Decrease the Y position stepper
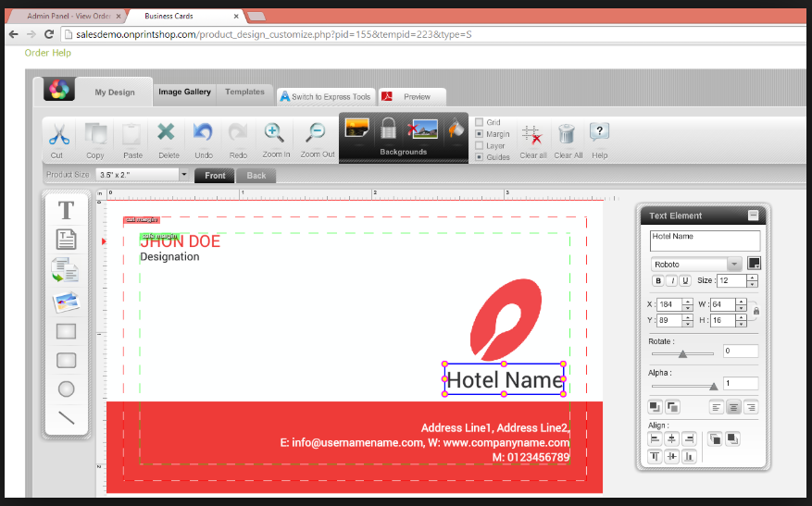 [687, 324]
